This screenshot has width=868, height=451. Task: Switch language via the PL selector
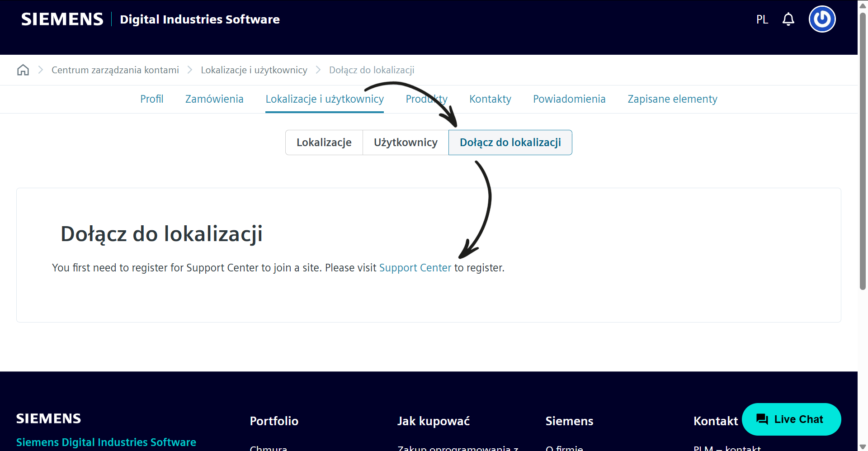click(762, 19)
